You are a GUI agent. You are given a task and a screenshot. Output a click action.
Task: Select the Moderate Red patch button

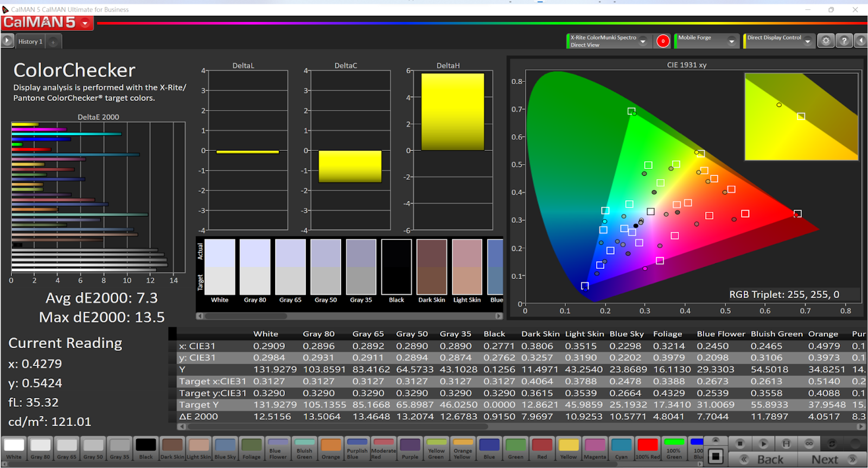(x=384, y=448)
